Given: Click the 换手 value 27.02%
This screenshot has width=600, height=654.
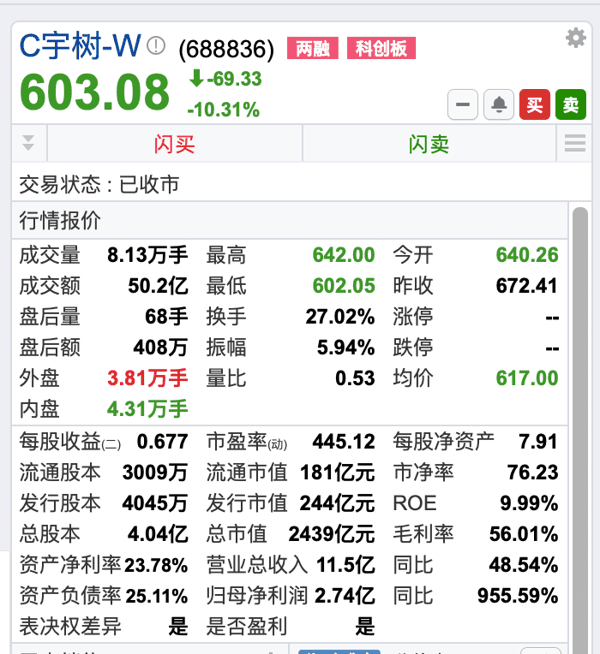Looking at the screenshot, I should coord(340,317).
